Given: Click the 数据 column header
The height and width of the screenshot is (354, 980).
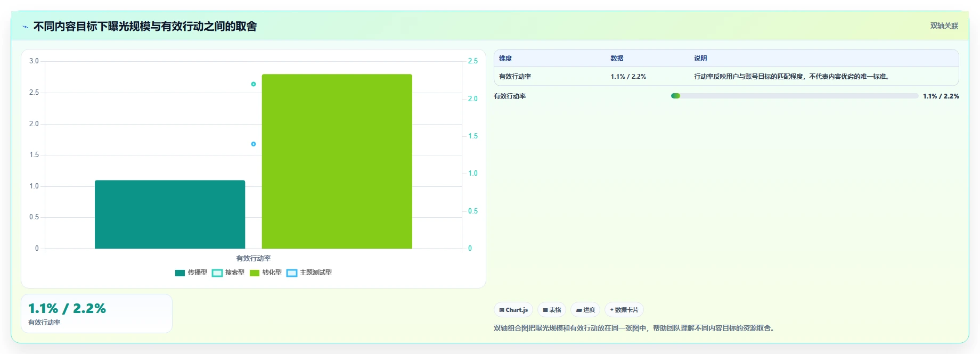Looking at the screenshot, I should pos(617,59).
